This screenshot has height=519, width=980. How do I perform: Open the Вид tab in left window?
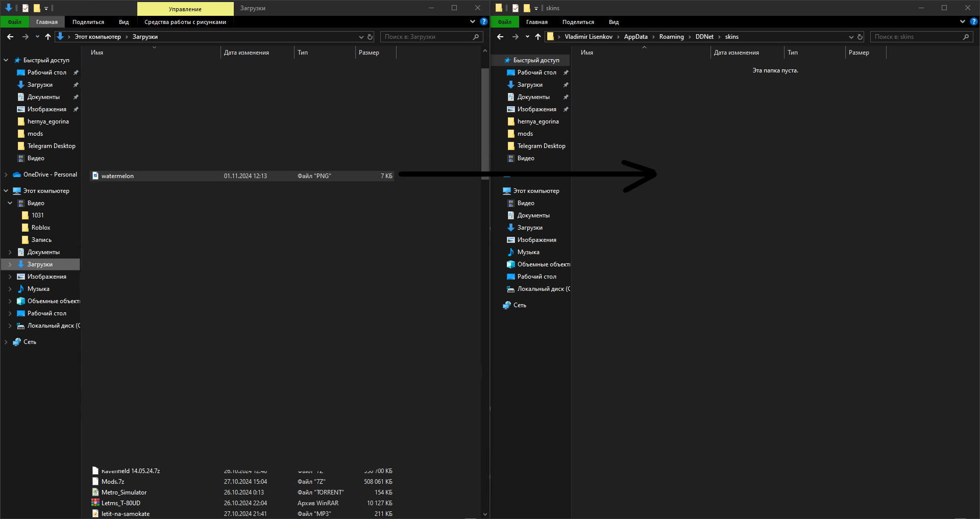click(x=124, y=22)
